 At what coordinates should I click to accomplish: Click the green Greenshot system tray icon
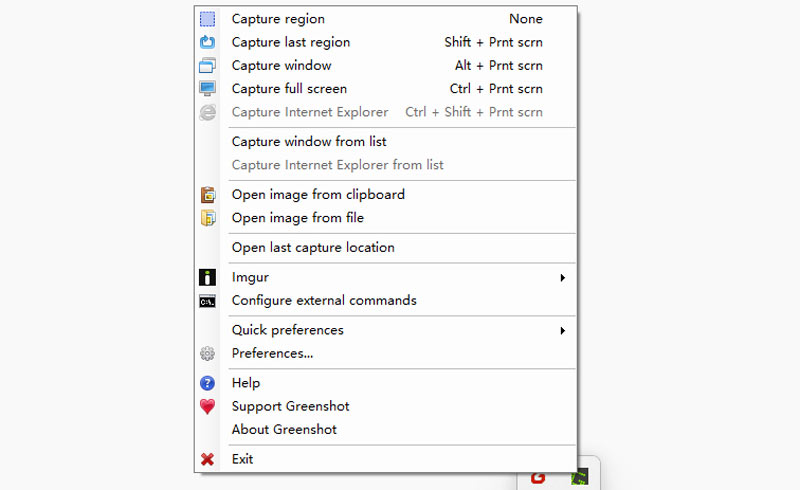tap(580, 478)
